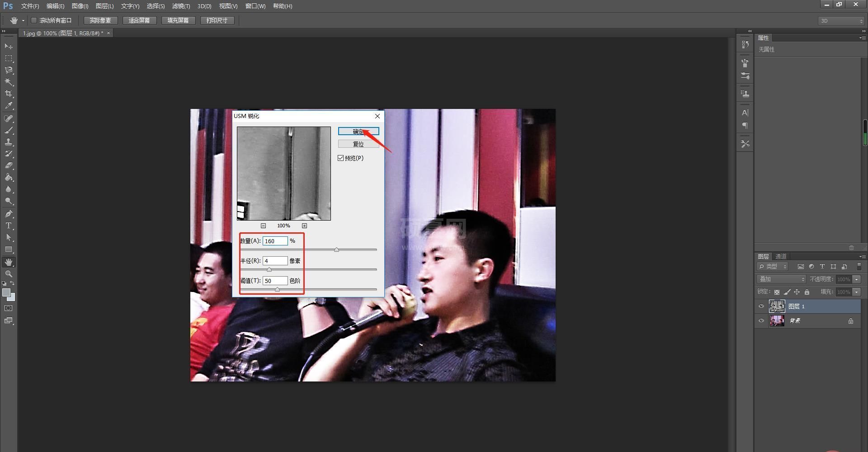Filter layers by type layer icon
868x452 pixels.
tap(822, 267)
